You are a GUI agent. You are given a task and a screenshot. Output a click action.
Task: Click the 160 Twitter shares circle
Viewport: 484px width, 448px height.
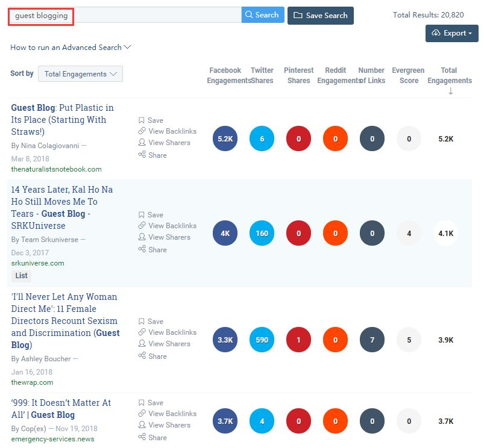pos(262,234)
